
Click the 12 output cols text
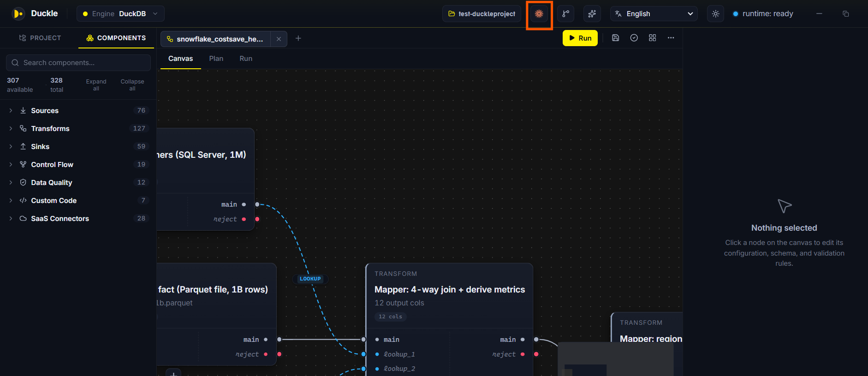[x=399, y=303]
